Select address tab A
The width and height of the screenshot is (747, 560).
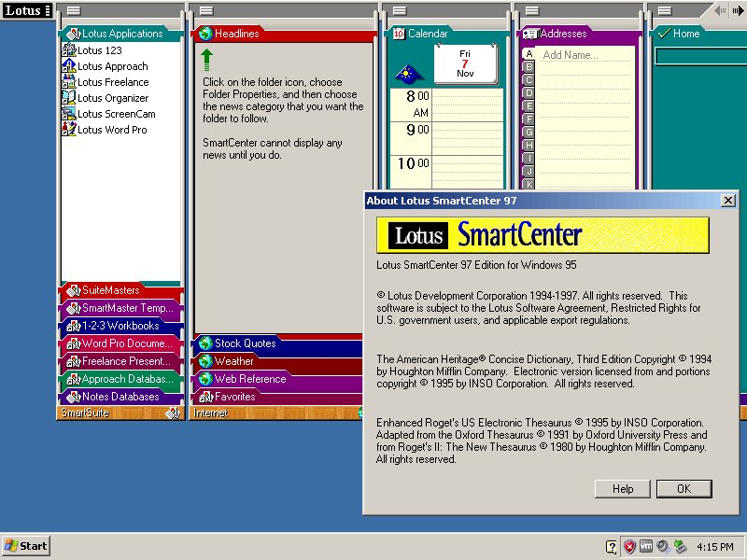click(529, 54)
